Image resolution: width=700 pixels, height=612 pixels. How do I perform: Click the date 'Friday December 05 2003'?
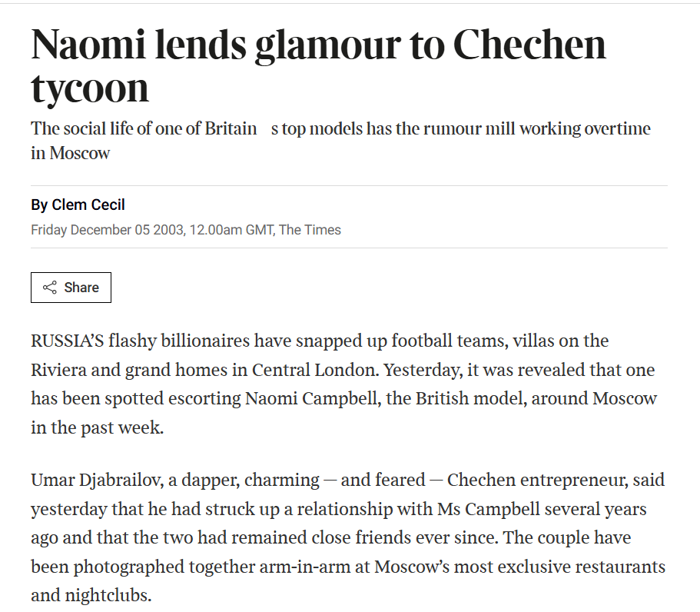coord(107,230)
